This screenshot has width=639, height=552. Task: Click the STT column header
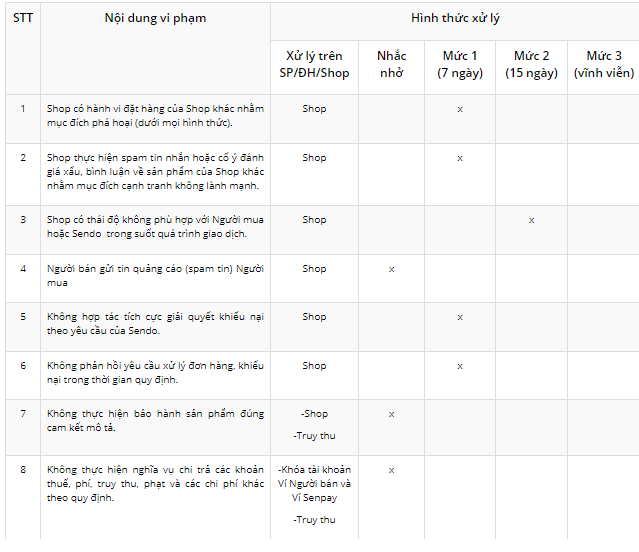coord(22,19)
